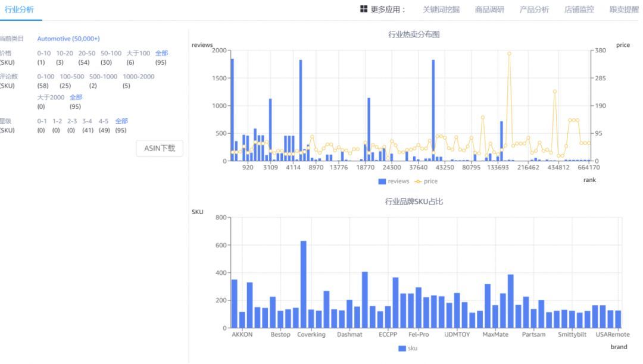Viewport: 643px width, 364px height.
Task: Toggle the reviews legend swatch in the top chart
Action: pos(382,181)
